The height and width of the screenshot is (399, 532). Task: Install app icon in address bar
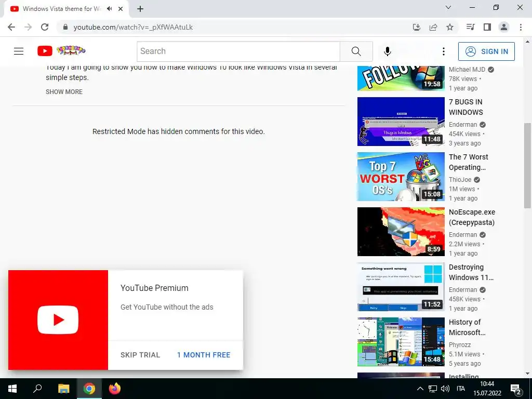(416, 27)
